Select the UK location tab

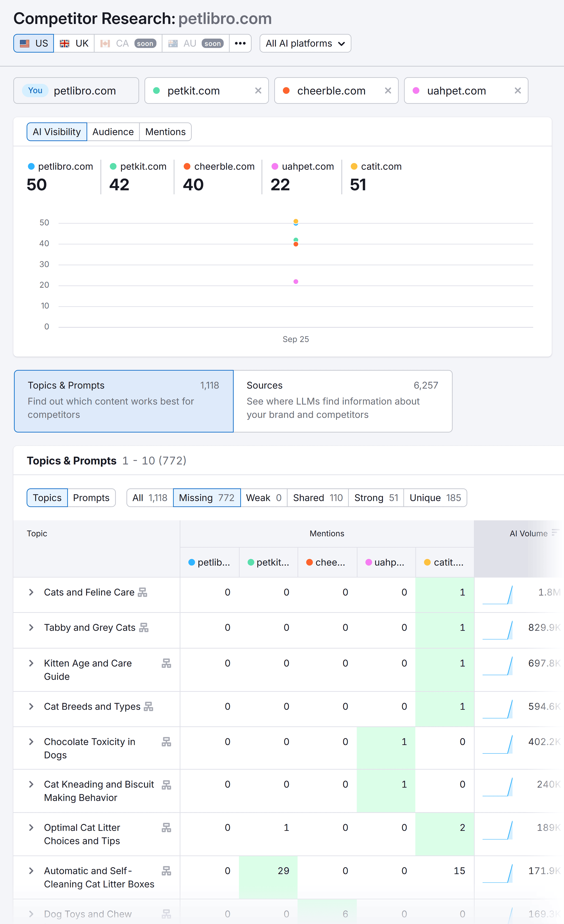tap(74, 43)
